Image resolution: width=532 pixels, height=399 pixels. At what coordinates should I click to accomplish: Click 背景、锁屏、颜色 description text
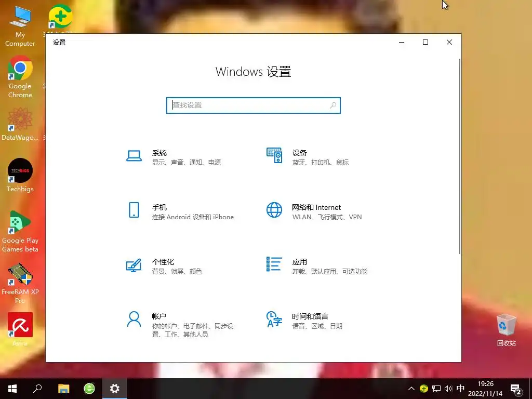[177, 271]
